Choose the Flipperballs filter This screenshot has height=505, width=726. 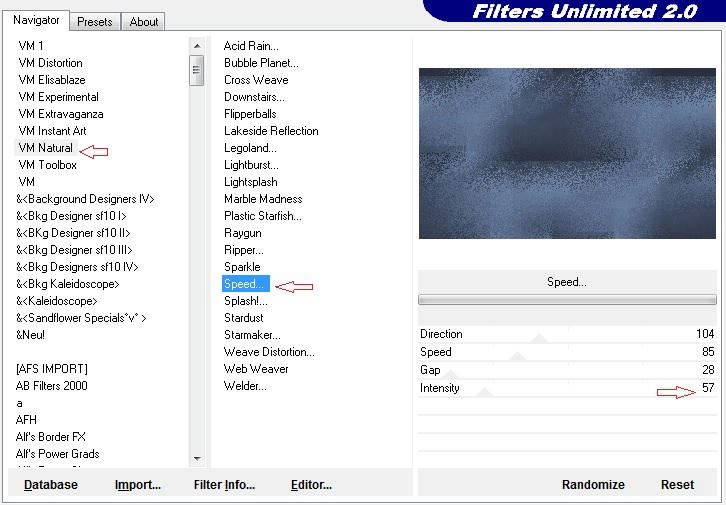pos(250,114)
